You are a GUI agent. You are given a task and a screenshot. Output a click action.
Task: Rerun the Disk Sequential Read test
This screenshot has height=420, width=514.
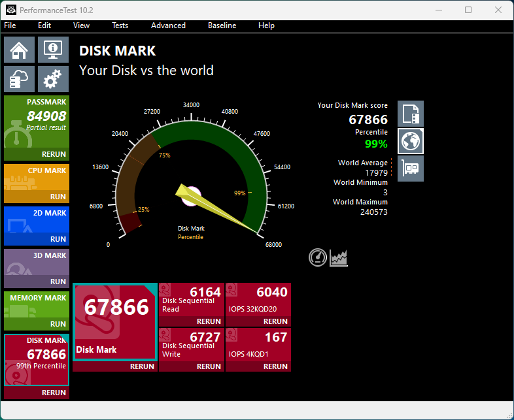click(209, 321)
